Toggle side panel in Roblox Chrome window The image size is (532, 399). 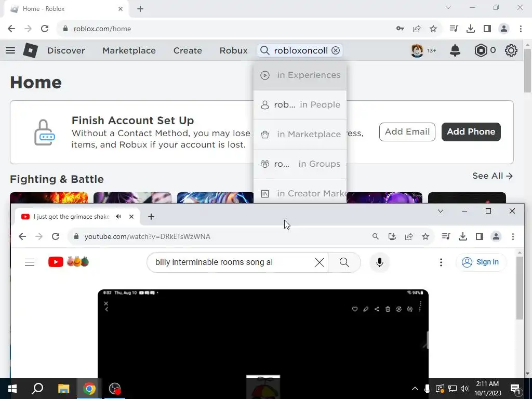(487, 29)
